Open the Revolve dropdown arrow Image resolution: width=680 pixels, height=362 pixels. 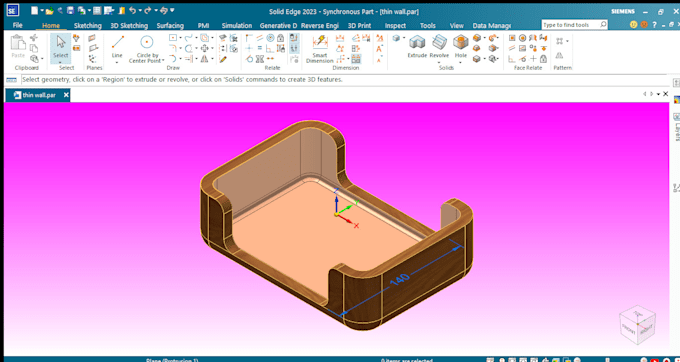[439, 62]
